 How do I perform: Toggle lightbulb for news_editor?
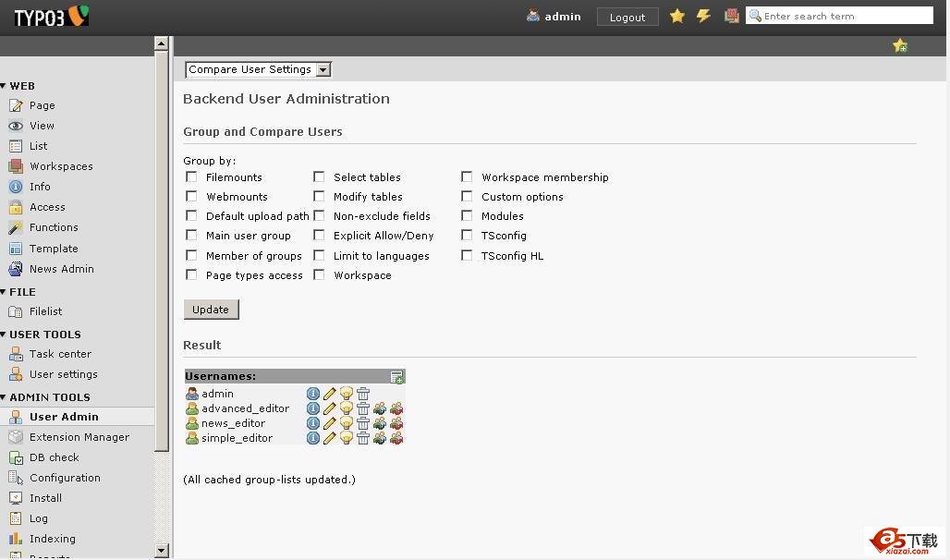coord(346,423)
